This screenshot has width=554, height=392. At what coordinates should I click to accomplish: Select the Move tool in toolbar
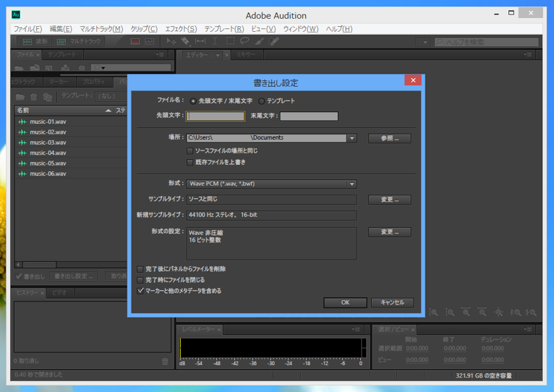pyautogui.click(x=171, y=42)
